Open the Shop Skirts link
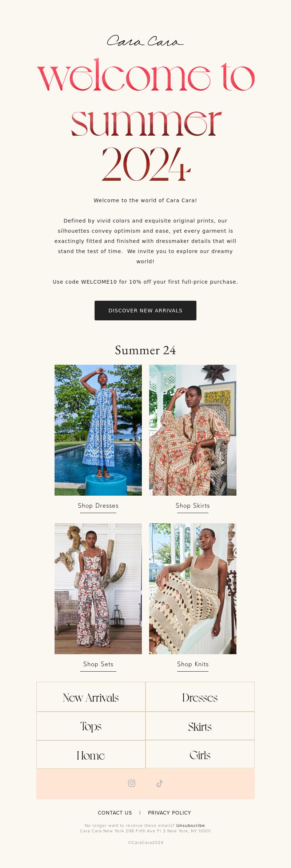The image size is (291, 868). pyautogui.click(x=193, y=506)
